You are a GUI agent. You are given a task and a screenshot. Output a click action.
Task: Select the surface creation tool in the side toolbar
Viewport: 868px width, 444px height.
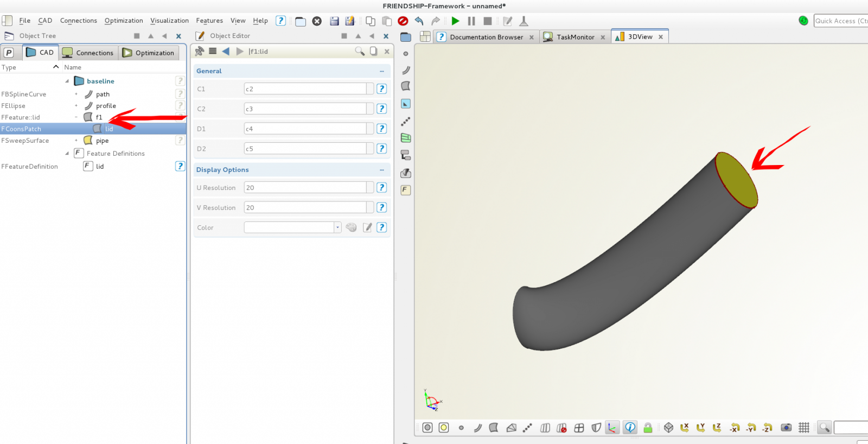coord(406,86)
